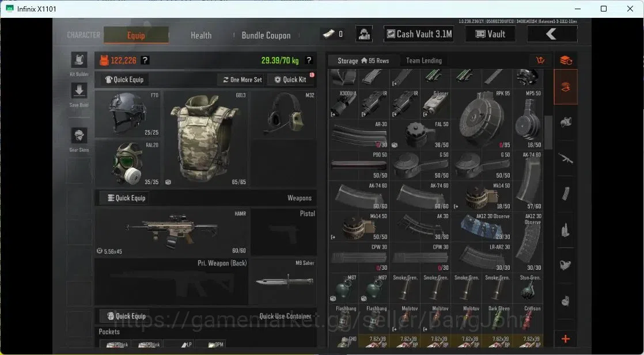The image size is (644, 355).
Task: Select the F70 helmet slot
Action: pos(128,114)
